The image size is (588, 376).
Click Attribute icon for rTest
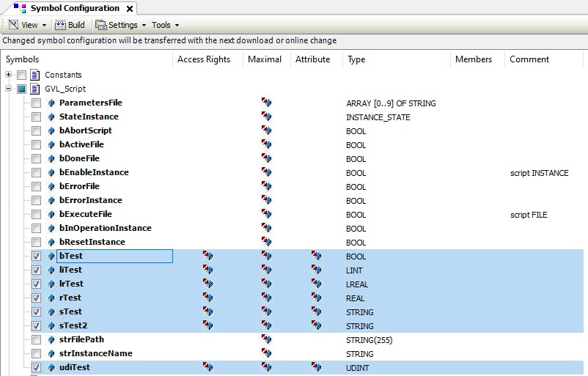click(316, 297)
